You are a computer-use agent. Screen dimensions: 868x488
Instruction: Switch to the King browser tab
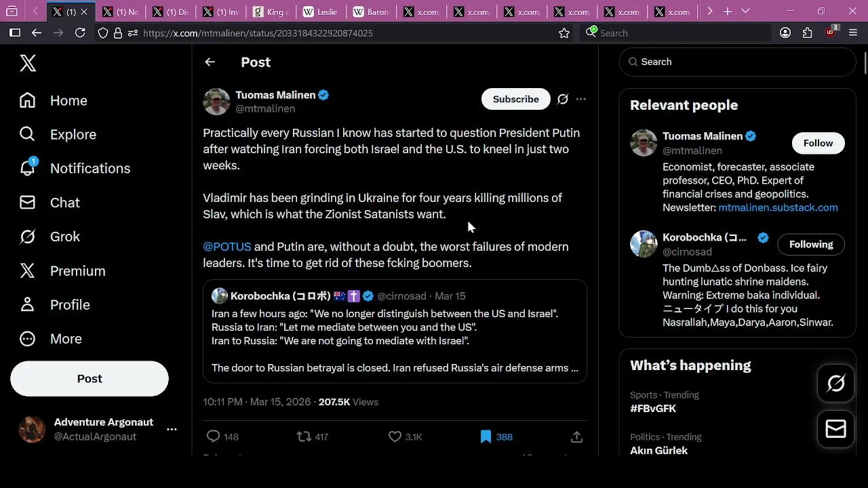click(271, 12)
